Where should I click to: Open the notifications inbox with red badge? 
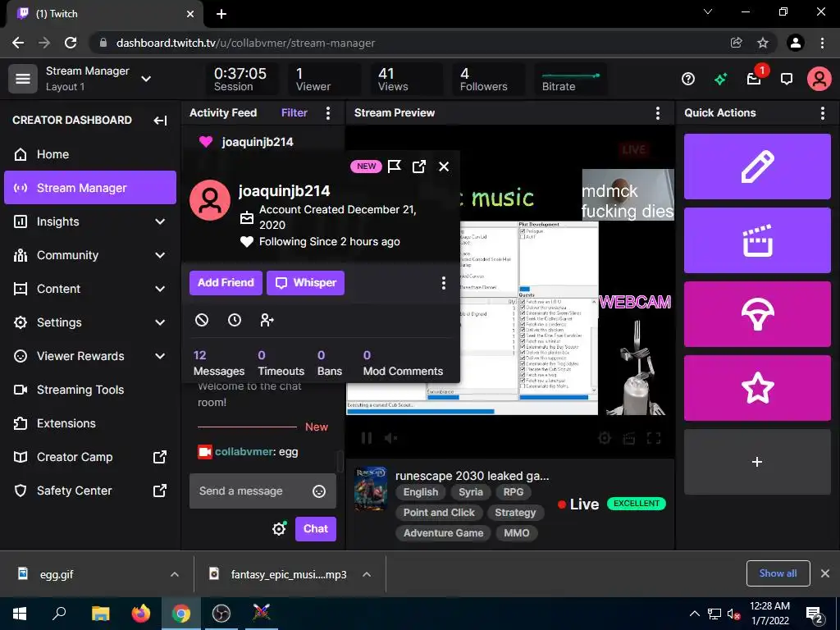pyautogui.click(x=755, y=80)
